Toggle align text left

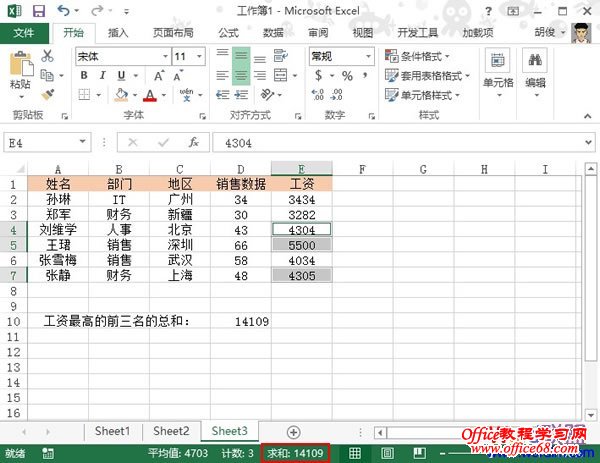pos(222,75)
